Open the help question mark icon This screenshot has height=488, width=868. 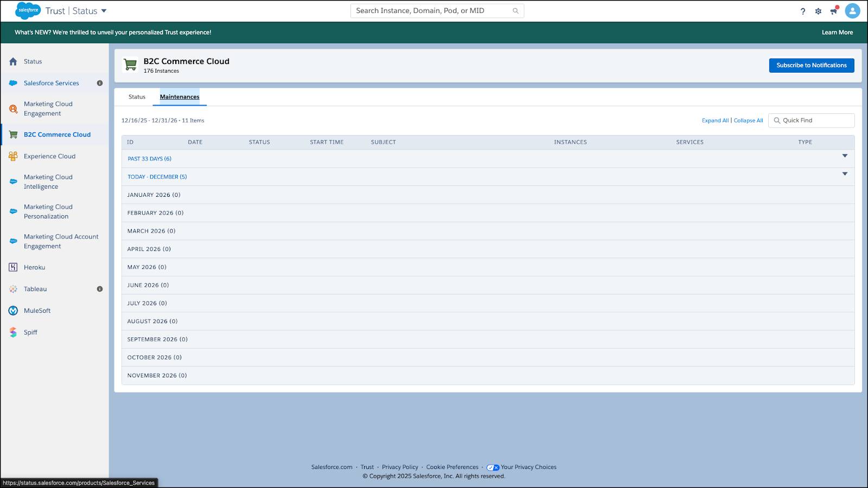coord(803,11)
